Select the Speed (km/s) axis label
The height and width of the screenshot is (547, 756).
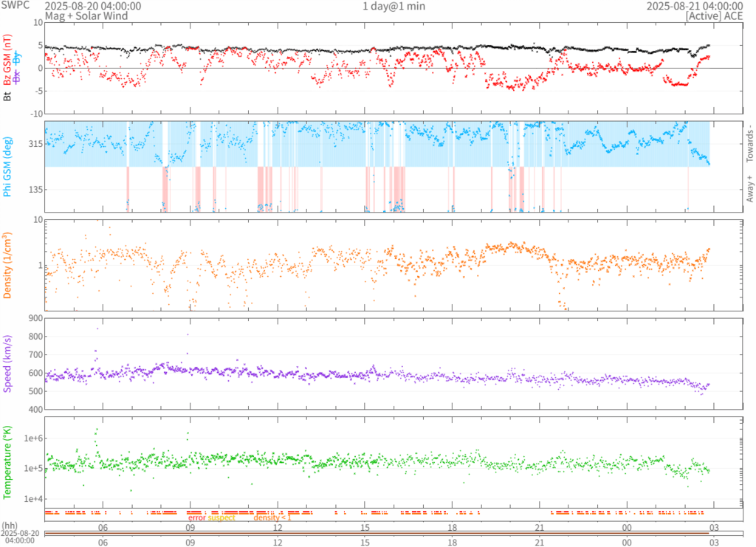coord(9,363)
